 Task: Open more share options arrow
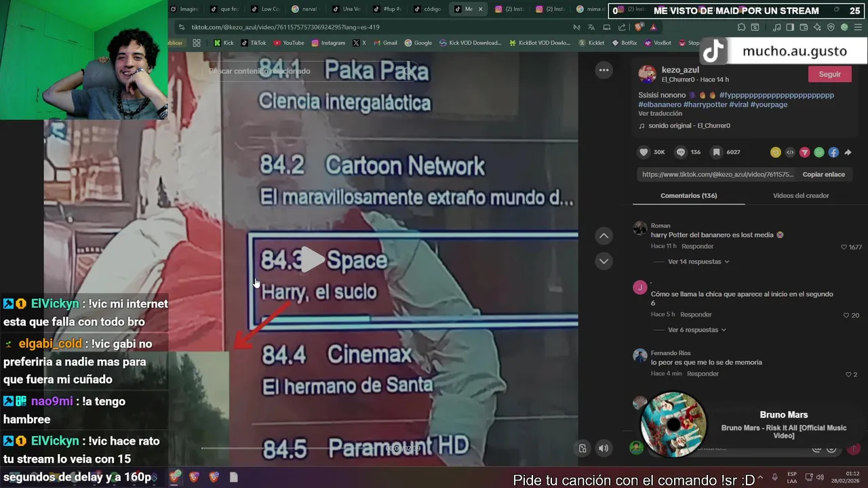pyautogui.click(x=848, y=152)
